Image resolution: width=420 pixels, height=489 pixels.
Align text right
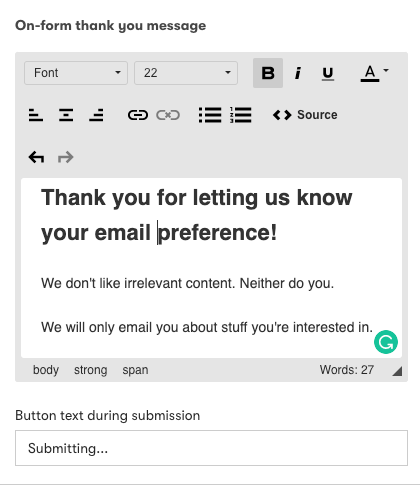(x=96, y=115)
